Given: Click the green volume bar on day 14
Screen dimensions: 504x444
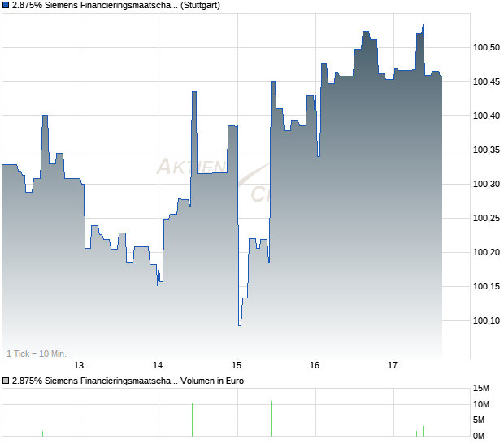Looking at the screenshot, I should coord(192,420).
